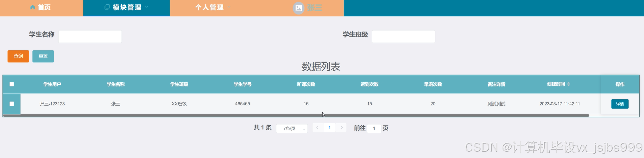The height and width of the screenshot is (158, 644).
Task: Click the late count cell 15
Action: pyautogui.click(x=369, y=104)
